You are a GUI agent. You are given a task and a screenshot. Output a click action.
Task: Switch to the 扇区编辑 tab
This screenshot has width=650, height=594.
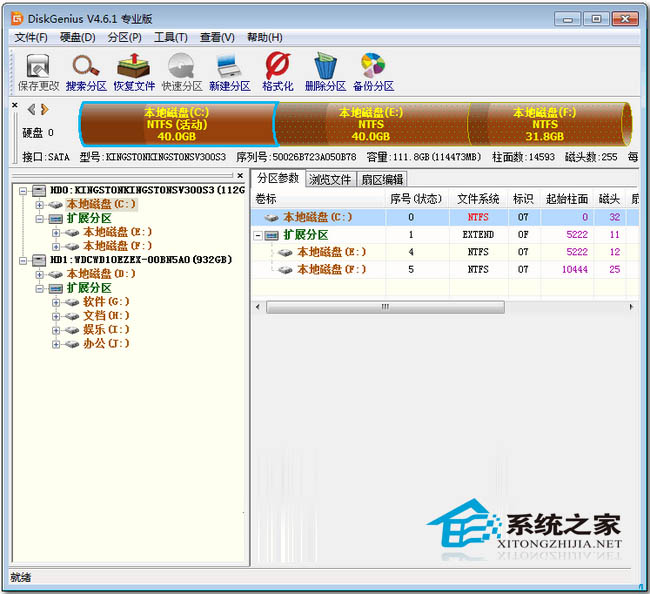[x=382, y=179]
